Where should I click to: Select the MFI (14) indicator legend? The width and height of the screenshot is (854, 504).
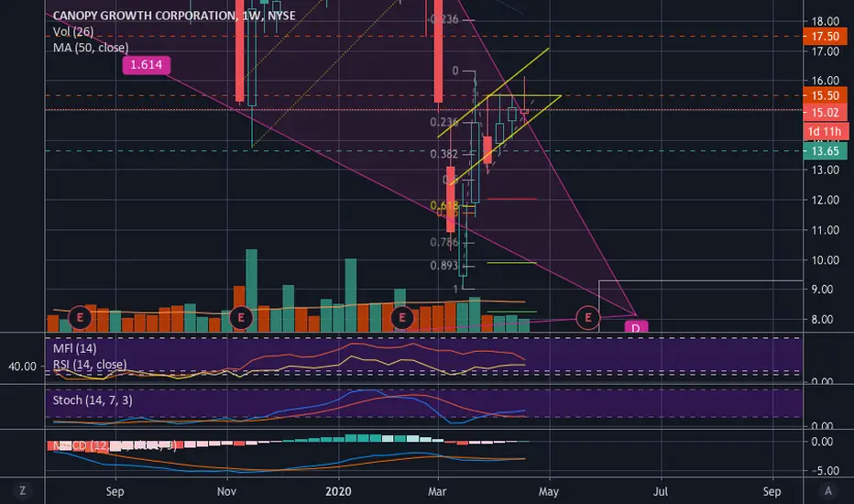74,348
